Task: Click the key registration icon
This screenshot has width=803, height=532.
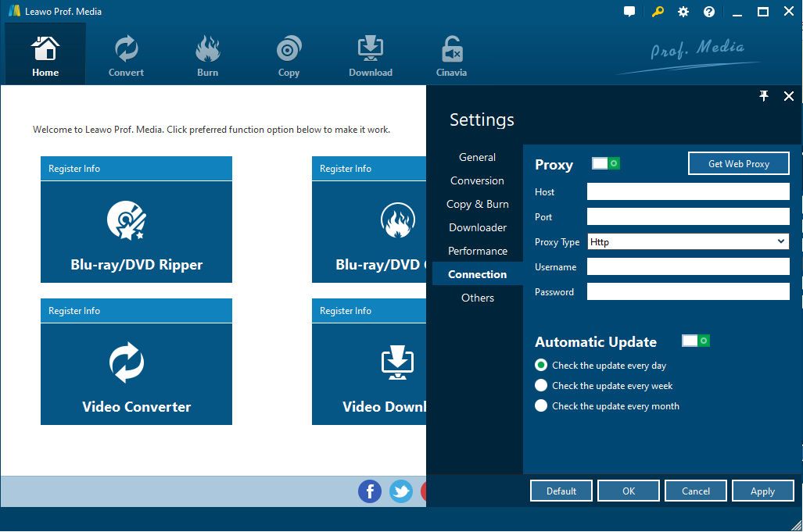Action: [x=658, y=12]
